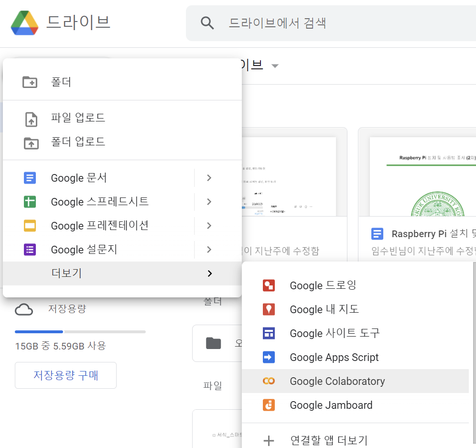The height and width of the screenshot is (448, 476).
Task: Click the folder upload icon
Action: [31, 143]
